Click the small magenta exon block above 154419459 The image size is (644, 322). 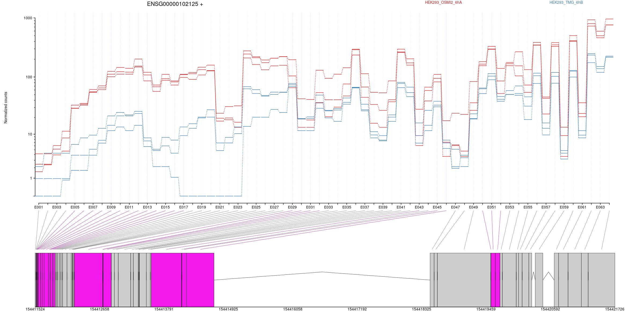(x=495, y=280)
